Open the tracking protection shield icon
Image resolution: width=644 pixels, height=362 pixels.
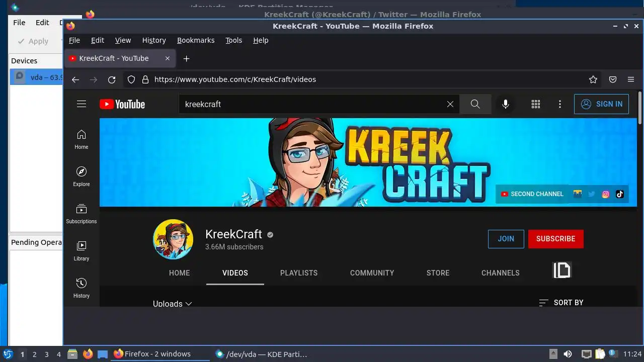131,79
